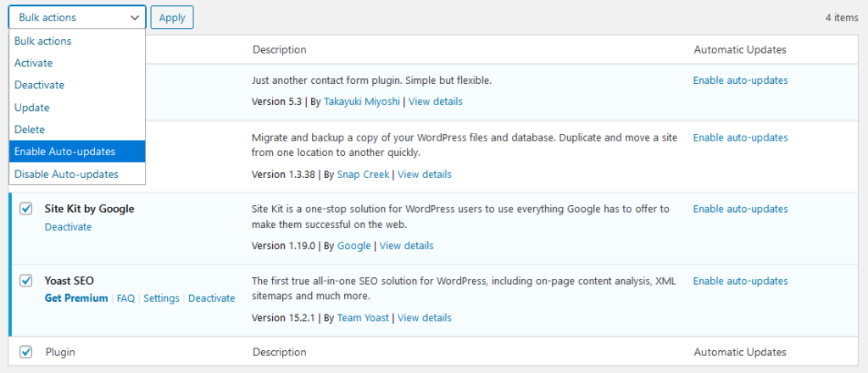Click the top Automatic Updates column header

[740, 50]
